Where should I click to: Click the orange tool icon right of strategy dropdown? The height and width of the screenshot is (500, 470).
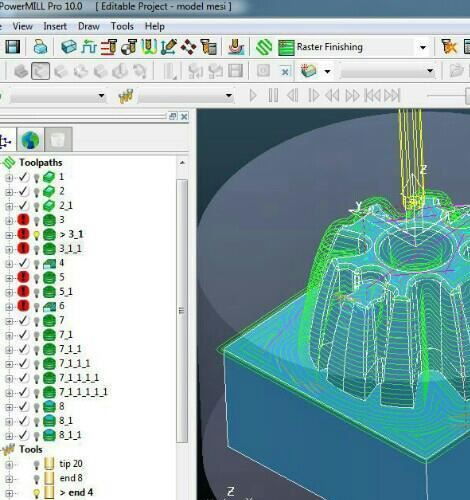coord(449,47)
